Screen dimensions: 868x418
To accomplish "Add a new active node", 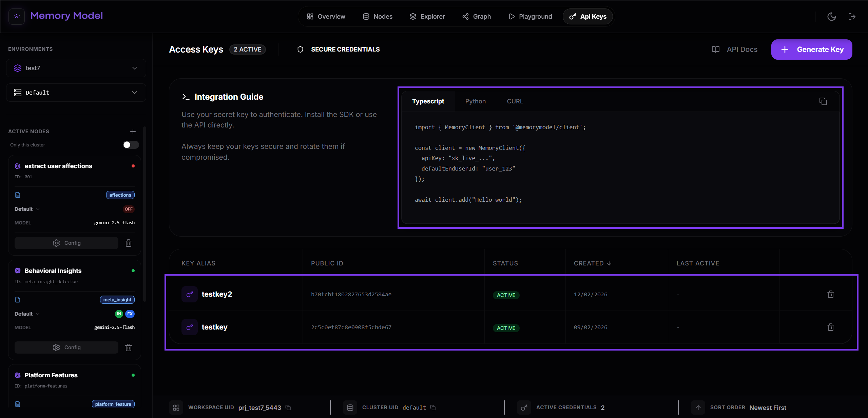I will pos(133,131).
